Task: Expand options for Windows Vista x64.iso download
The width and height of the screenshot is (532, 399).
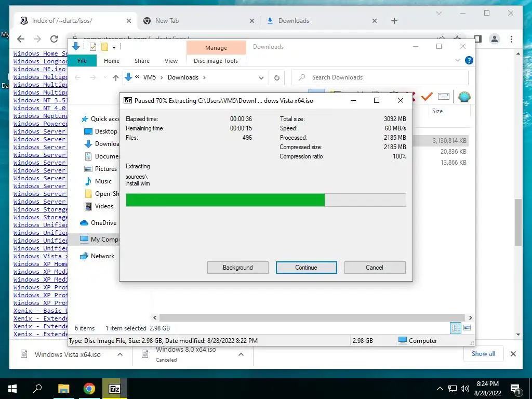Action: tap(120, 354)
